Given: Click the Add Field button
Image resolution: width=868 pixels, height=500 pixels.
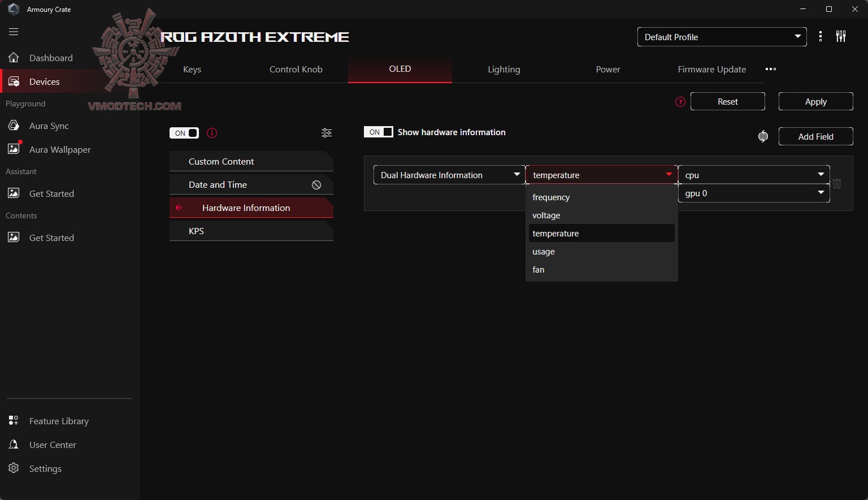Looking at the screenshot, I should coord(816,136).
